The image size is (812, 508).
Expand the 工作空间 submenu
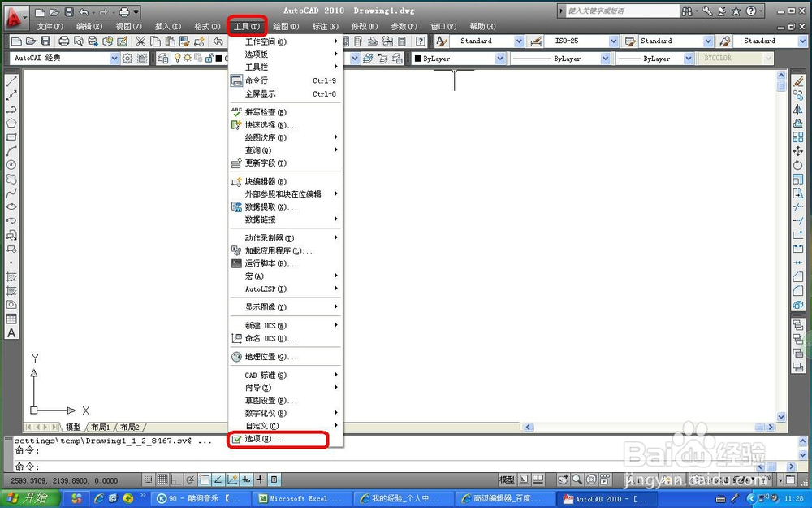285,41
